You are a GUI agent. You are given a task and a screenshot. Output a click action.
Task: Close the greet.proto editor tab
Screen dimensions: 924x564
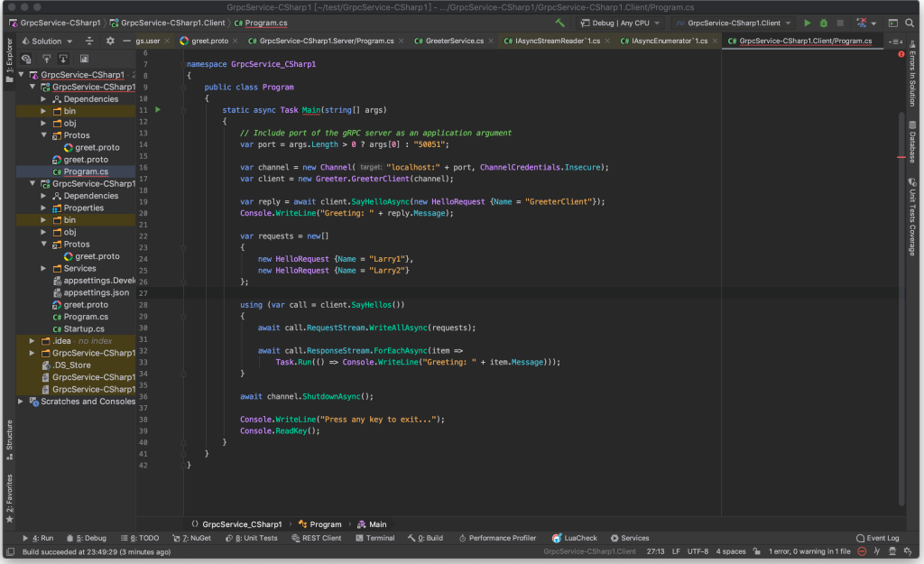[236, 41]
